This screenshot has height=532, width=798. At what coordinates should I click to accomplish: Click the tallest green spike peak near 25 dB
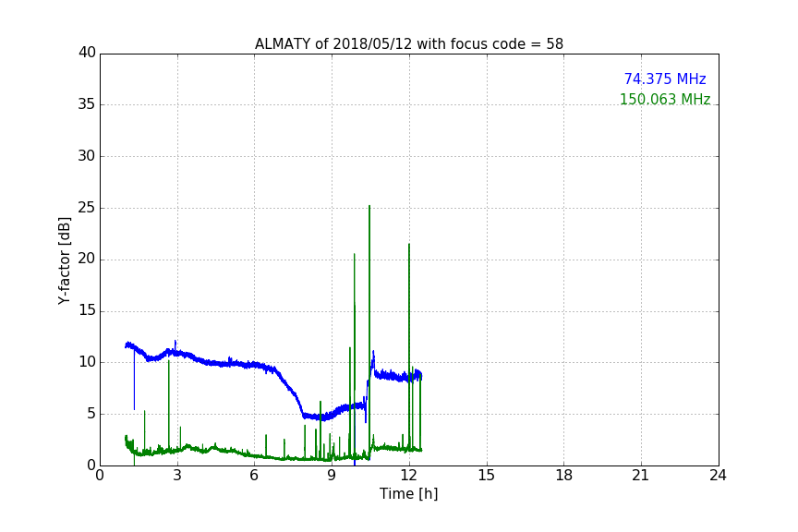point(369,206)
